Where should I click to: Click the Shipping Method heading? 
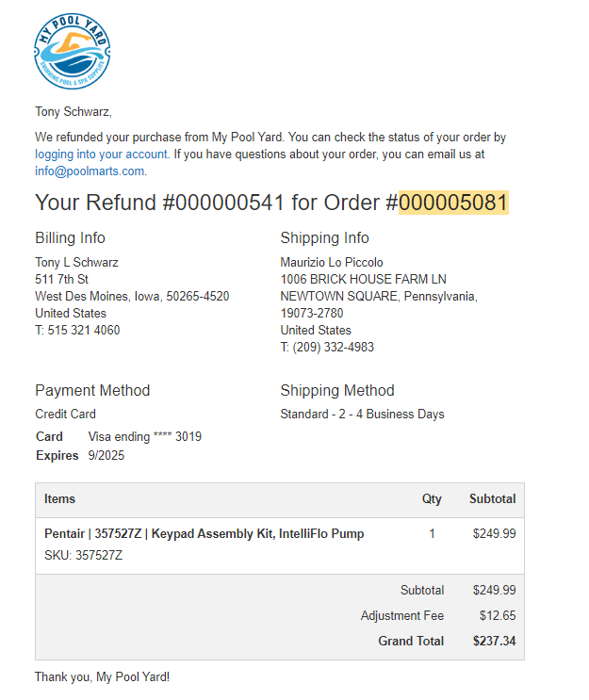tap(337, 390)
